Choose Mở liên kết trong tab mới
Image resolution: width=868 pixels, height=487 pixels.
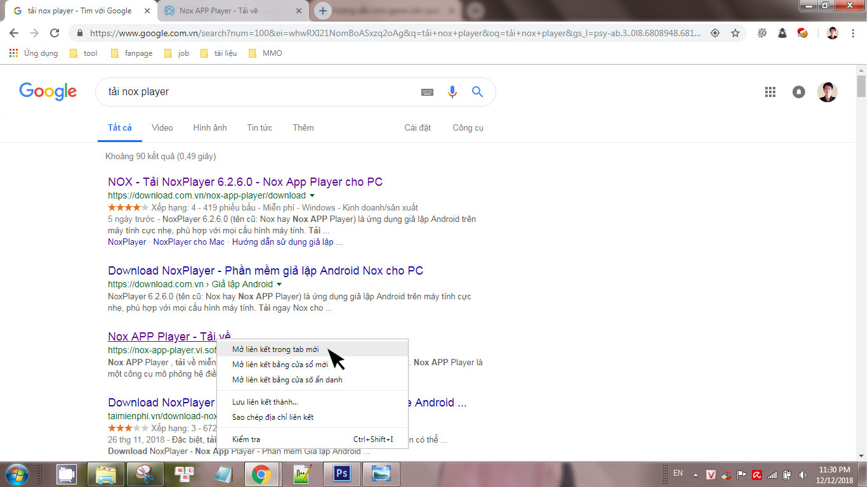(312, 349)
